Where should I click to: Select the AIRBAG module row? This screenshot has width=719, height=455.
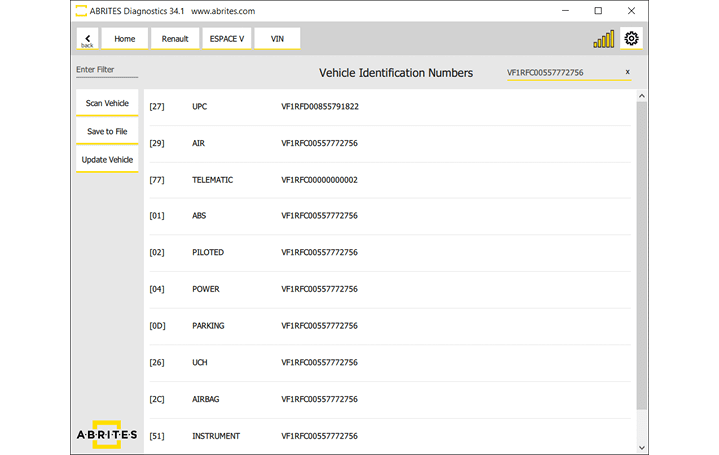coord(390,399)
